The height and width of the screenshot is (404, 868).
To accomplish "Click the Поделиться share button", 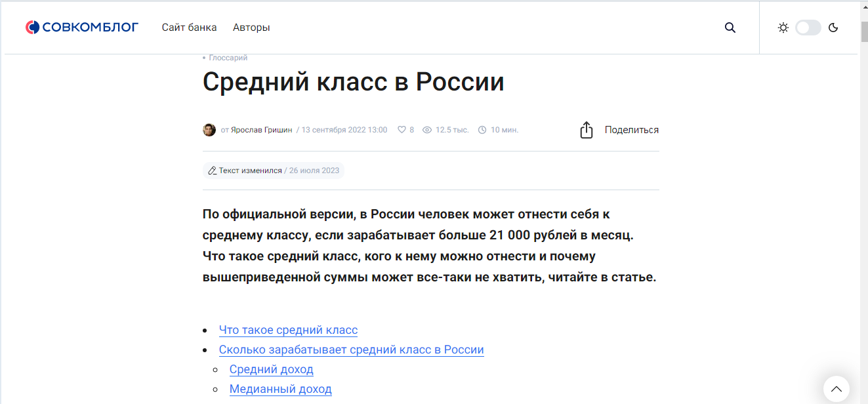I will [631, 130].
